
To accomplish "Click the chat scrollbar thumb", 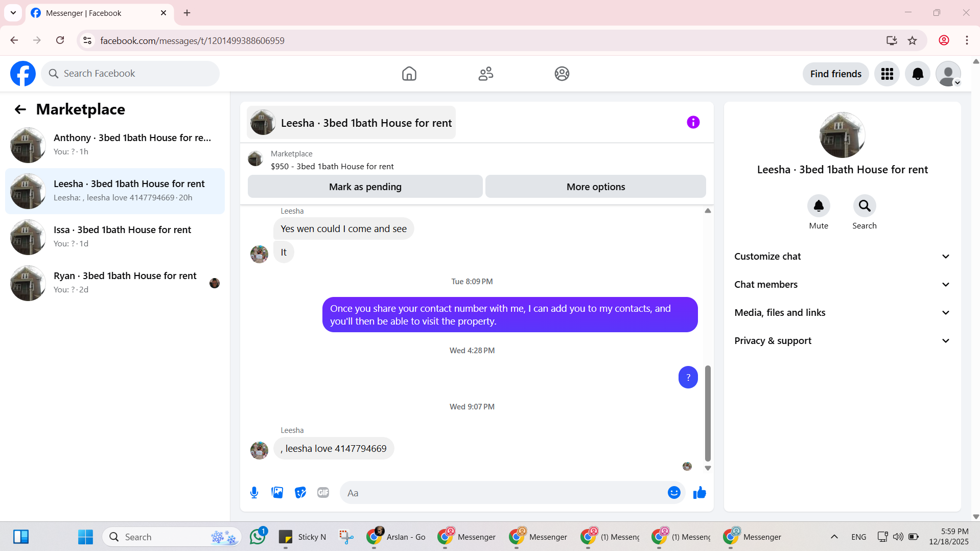I will click(708, 414).
